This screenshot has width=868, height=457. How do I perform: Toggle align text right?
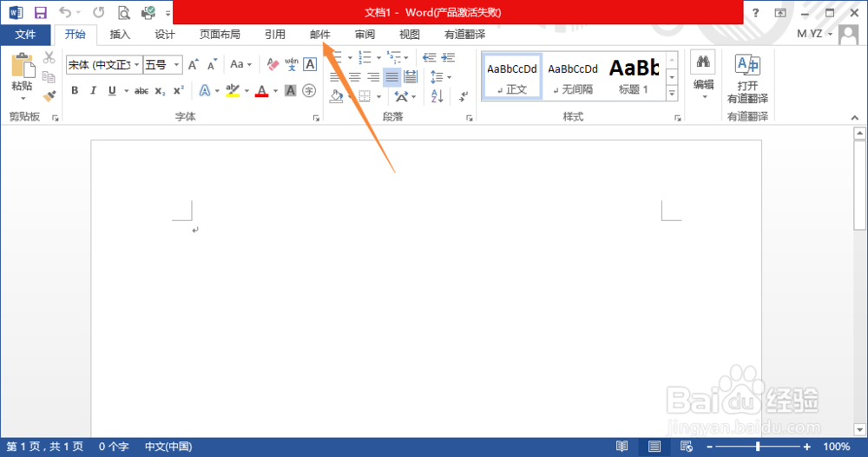point(373,77)
